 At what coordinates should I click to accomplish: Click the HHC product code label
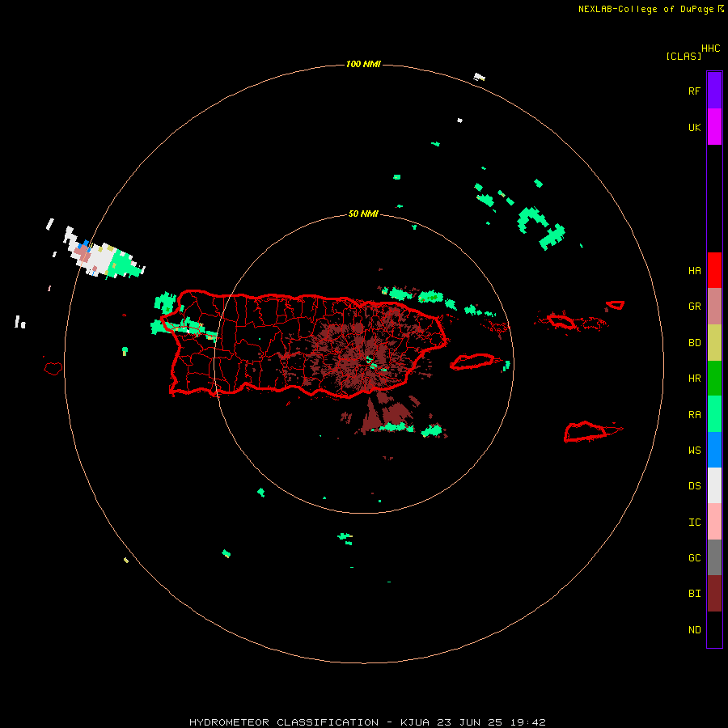tap(711, 49)
